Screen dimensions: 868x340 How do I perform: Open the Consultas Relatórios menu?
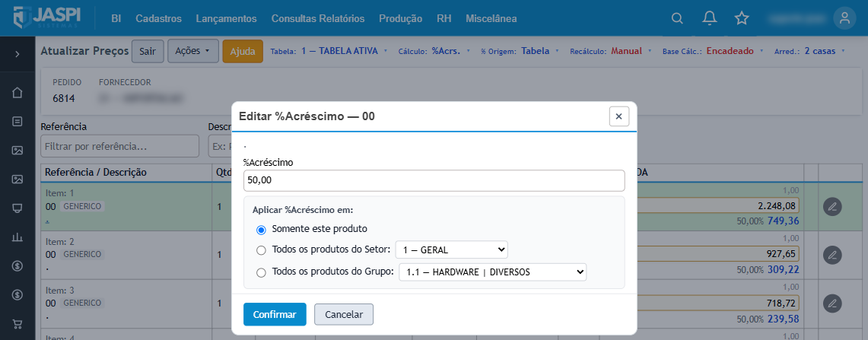(318, 18)
